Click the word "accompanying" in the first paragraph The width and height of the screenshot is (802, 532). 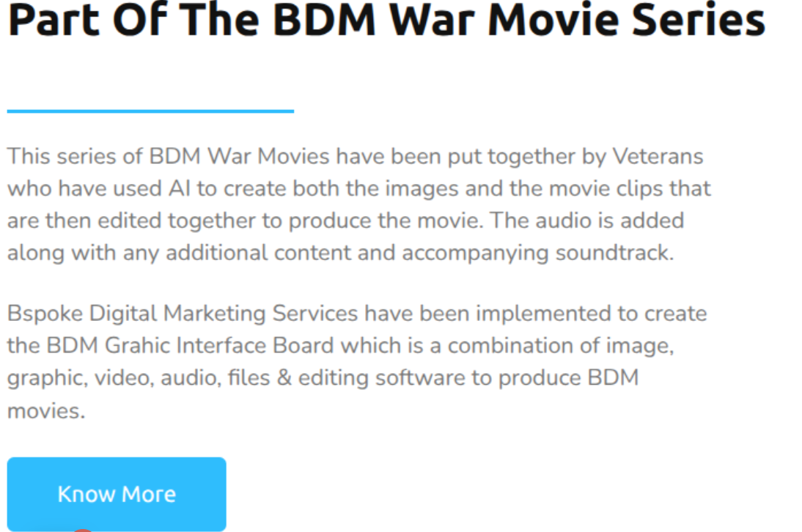pyautogui.click(x=475, y=253)
